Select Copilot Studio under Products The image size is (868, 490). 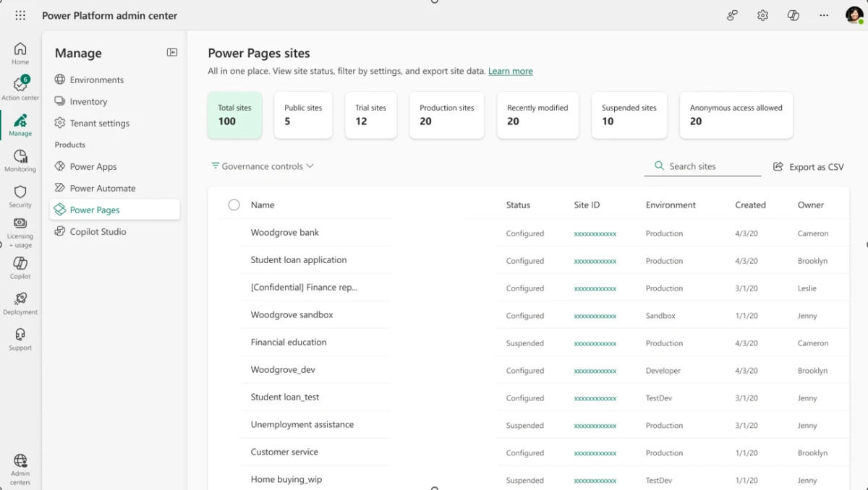tap(97, 231)
